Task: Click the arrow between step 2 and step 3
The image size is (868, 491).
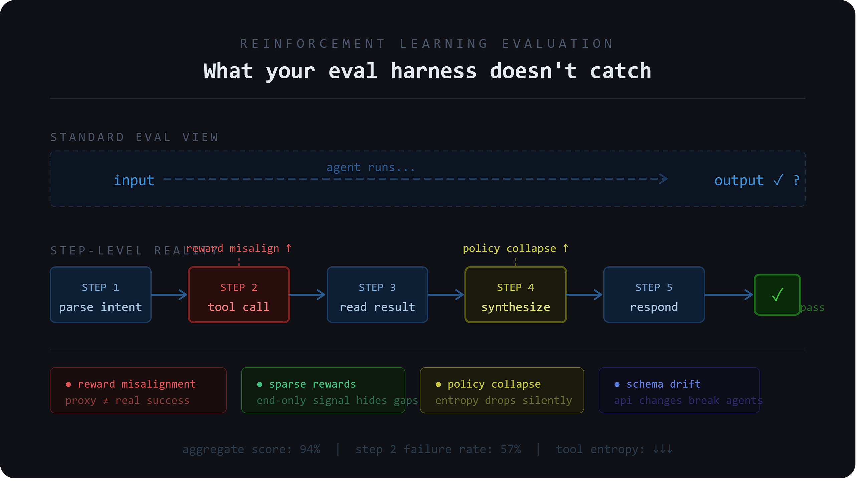Action: coord(308,294)
